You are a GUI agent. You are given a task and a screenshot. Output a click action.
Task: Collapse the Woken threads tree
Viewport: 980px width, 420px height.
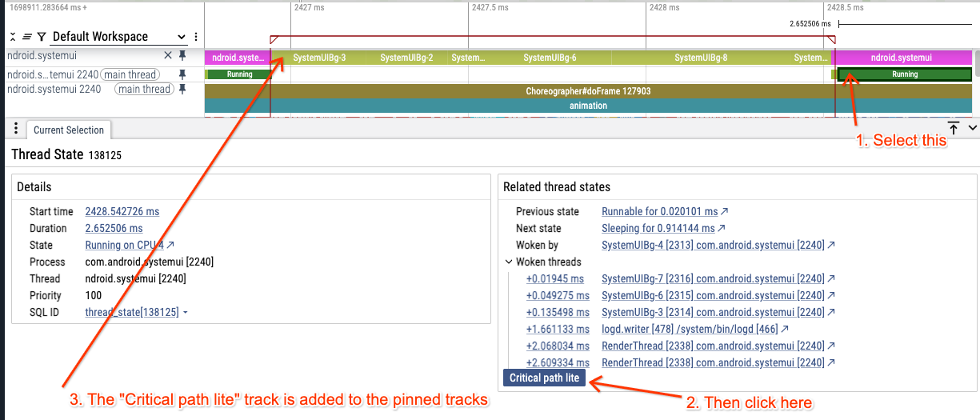509,262
